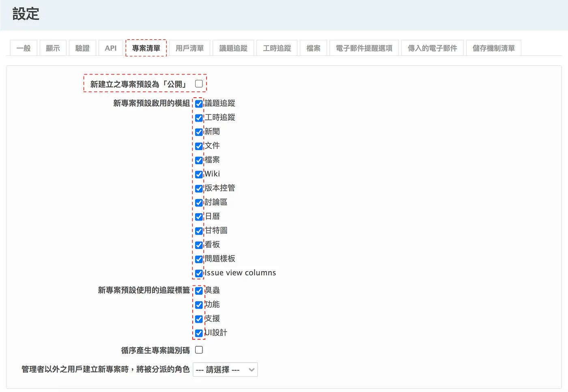Toggle the 版本控管 module checkbox
Image resolution: width=568 pixels, height=392 pixels.
199,189
